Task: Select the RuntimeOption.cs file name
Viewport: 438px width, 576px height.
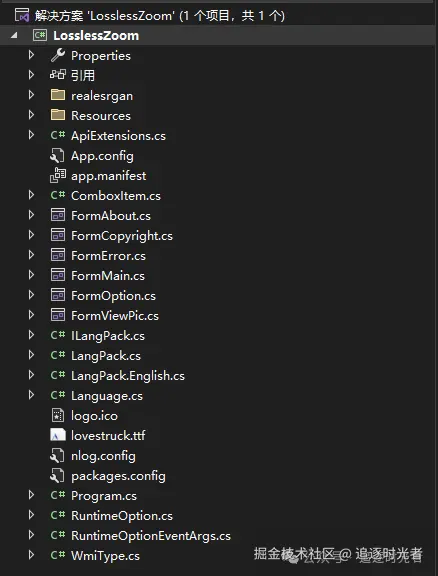Action: pyautogui.click(x=122, y=516)
